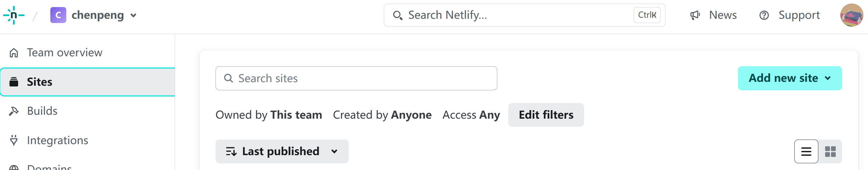868x170 pixels.
Task: Click the Edit filters button
Action: 546,115
